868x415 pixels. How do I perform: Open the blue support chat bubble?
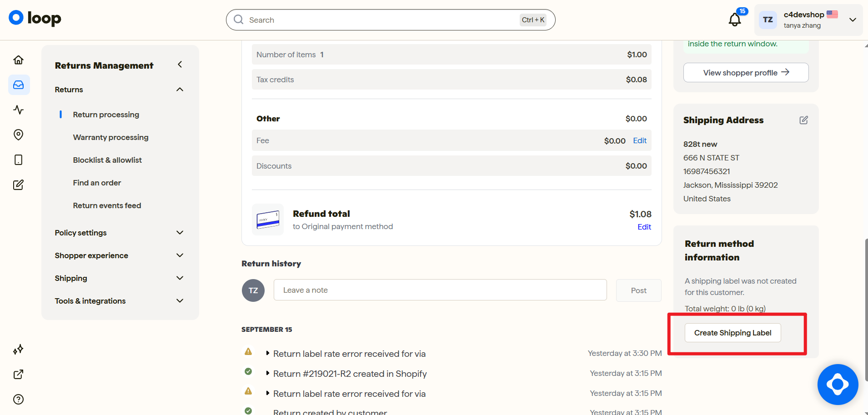pyautogui.click(x=838, y=385)
